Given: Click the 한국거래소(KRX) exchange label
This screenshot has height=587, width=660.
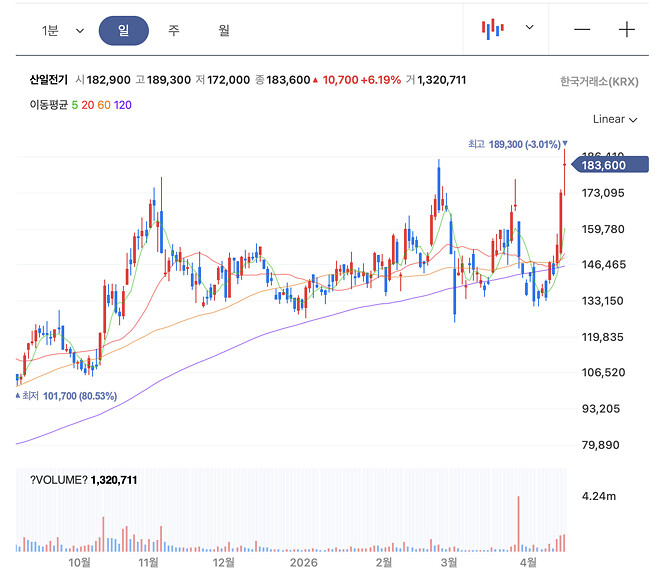Looking at the screenshot, I should click(x=599, y=81).
